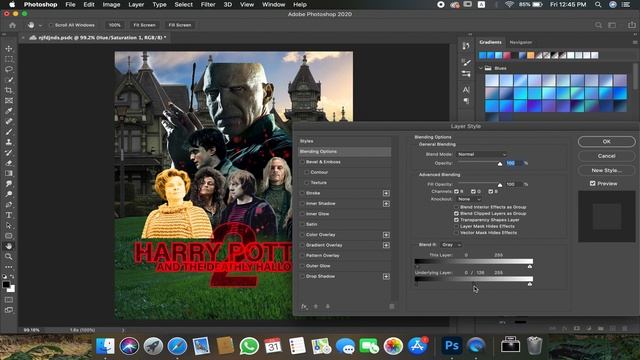Enable the Stroke effect checkbox
This screenshot has height=360, width=640.
tap(302, 193)
